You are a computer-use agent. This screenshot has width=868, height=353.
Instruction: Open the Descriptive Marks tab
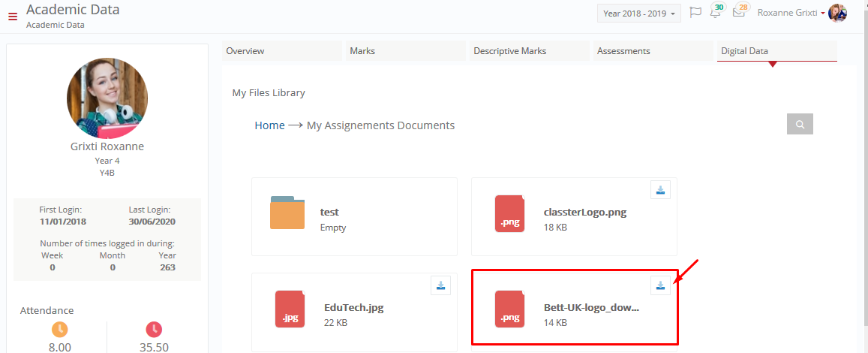point(529,51)
